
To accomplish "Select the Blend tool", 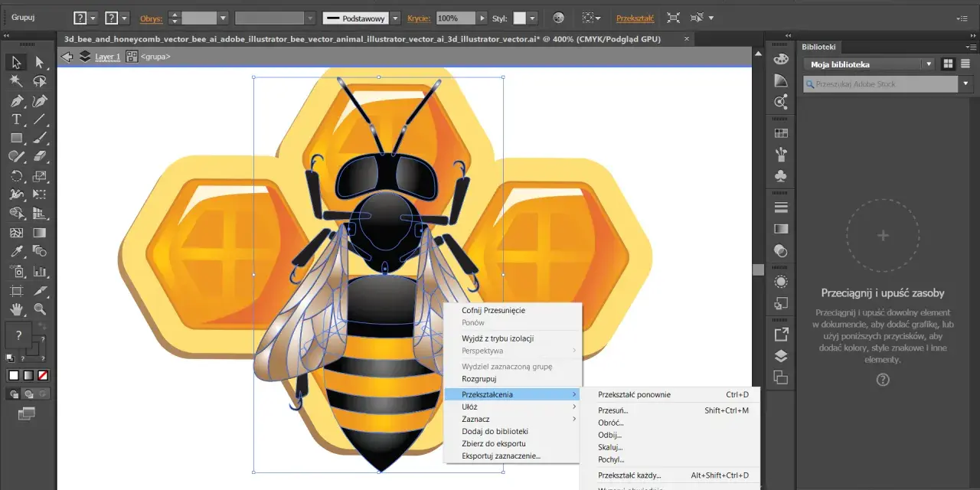I will (x=40, y=252).
